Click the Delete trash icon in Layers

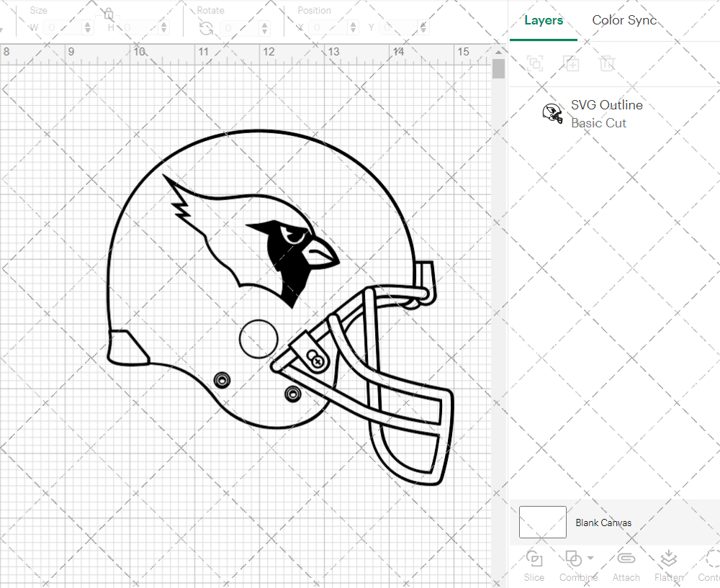[x=608, y=63]
